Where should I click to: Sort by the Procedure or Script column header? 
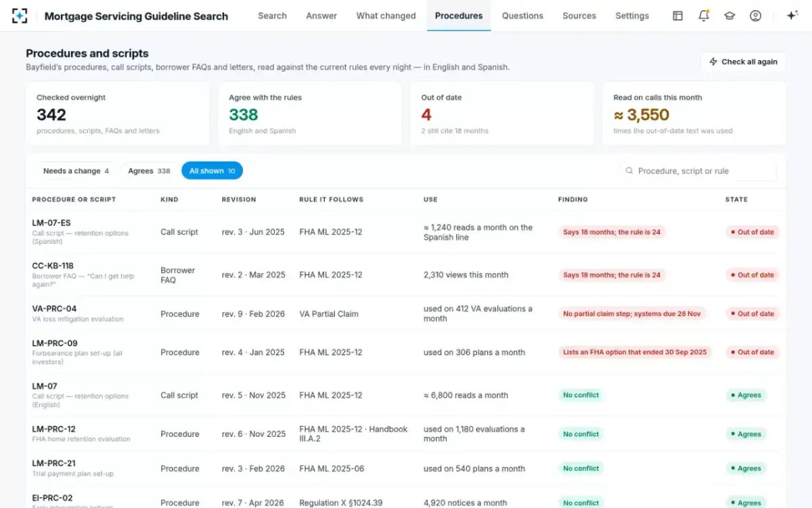pos(74,200)
